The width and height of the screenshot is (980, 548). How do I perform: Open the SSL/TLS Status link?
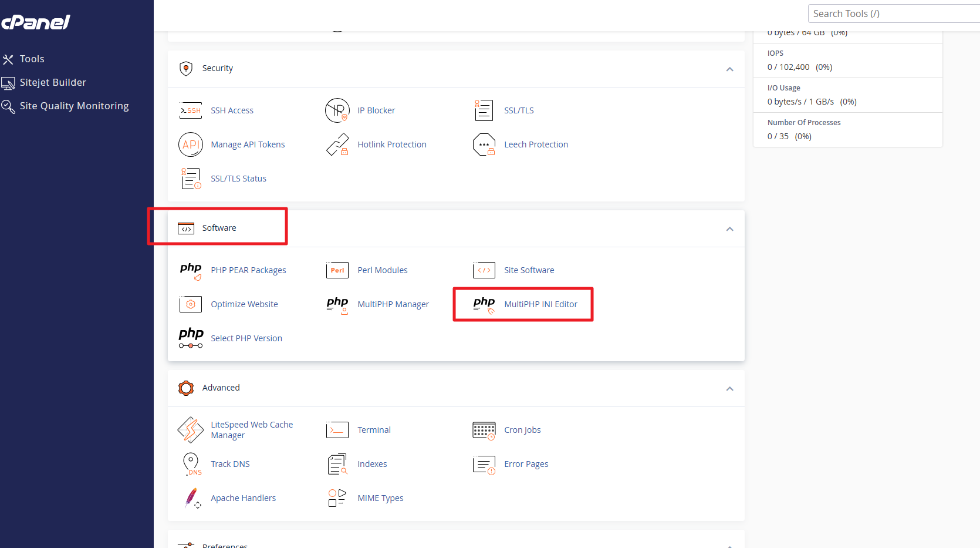(x=238, y=179)
